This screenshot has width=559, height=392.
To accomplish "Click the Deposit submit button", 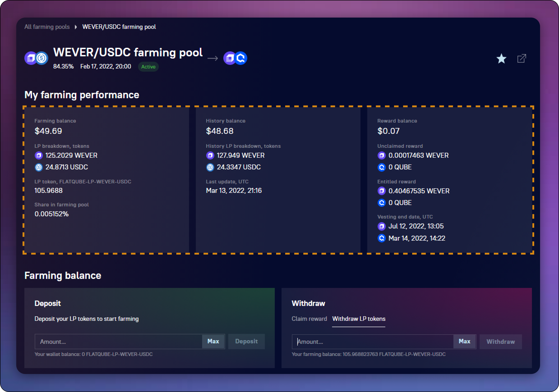I will [x=246, y=341].
